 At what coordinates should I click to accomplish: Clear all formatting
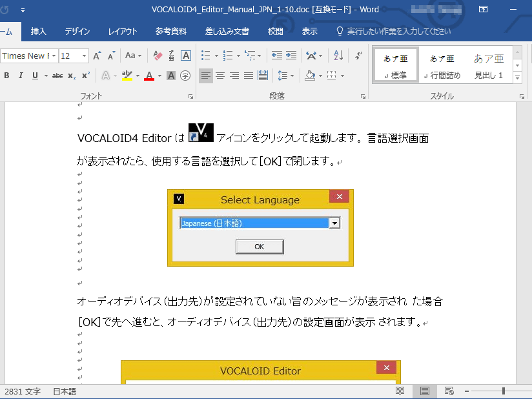(x=158, y=56)
